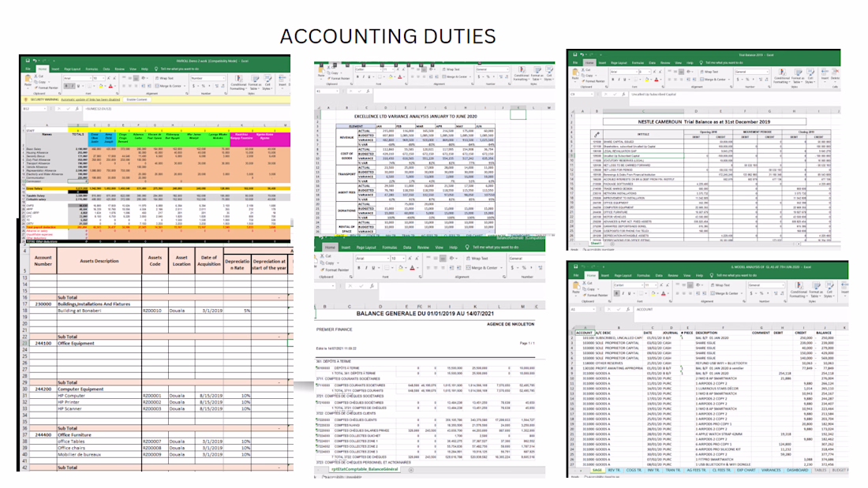Click Fill Color swatch in GL Model Analysis window
Image resolution: width=868 pixels, height=488 pixels.
point(653,293)
